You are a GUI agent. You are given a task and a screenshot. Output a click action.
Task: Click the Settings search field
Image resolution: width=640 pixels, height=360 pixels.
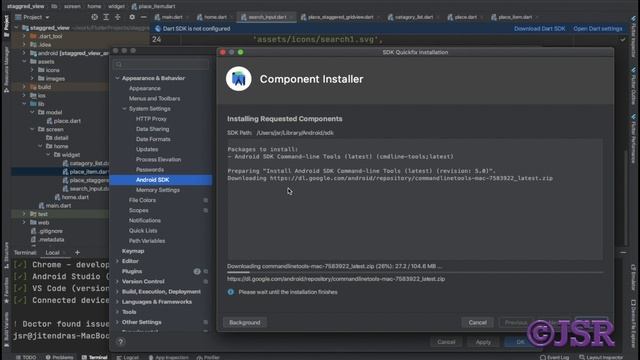pos(161,64)
